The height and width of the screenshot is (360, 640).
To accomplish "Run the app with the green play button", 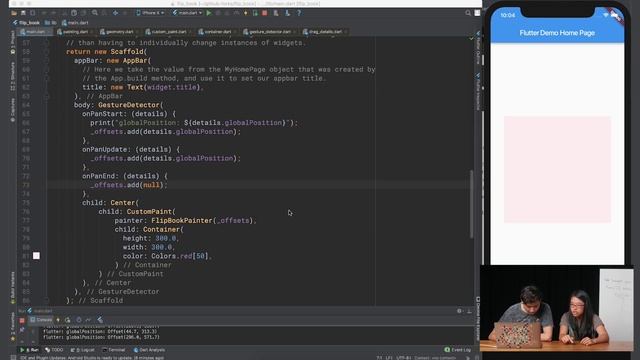I will click(x=209, y=13).
